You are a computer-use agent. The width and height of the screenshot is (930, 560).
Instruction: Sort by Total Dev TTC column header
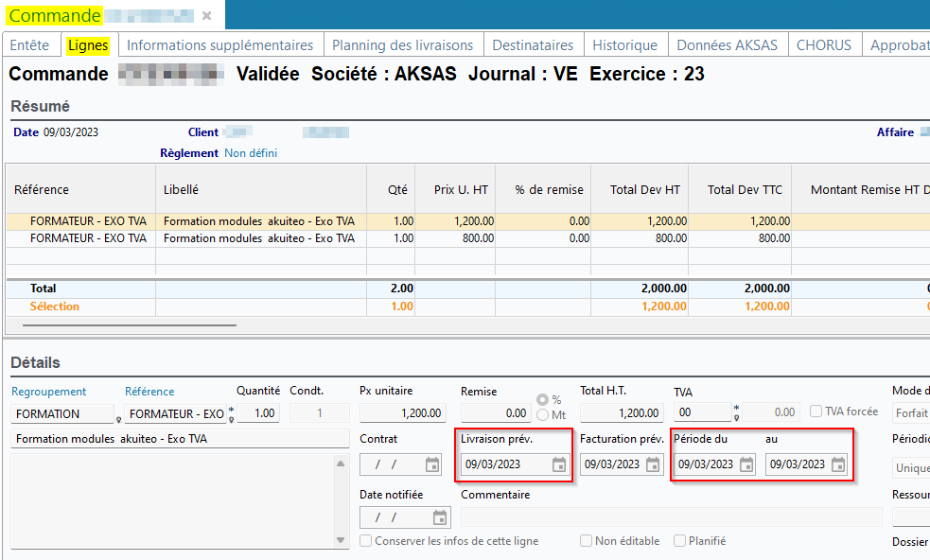point(740,190)
